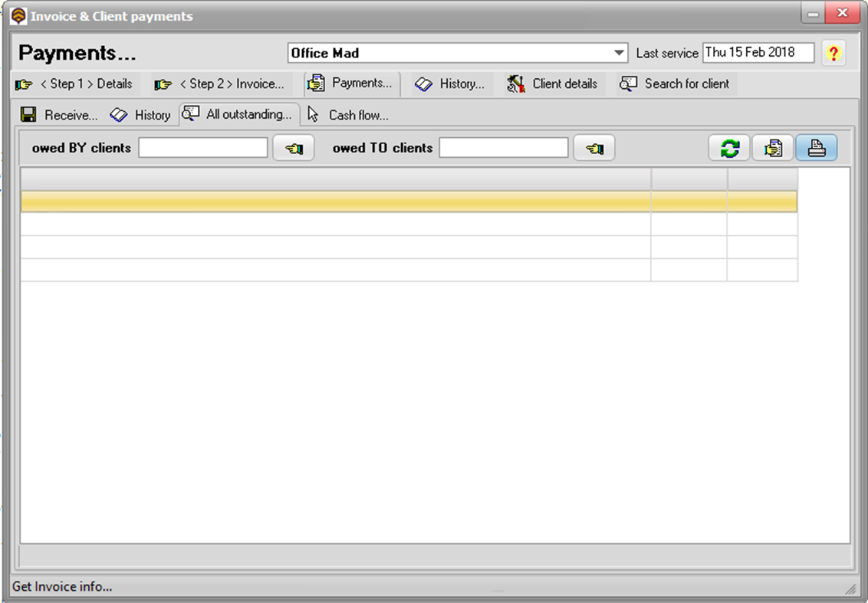Click the Search for client magnifier icon
Viewport: 868px width, 603px height.
(630, 84)
